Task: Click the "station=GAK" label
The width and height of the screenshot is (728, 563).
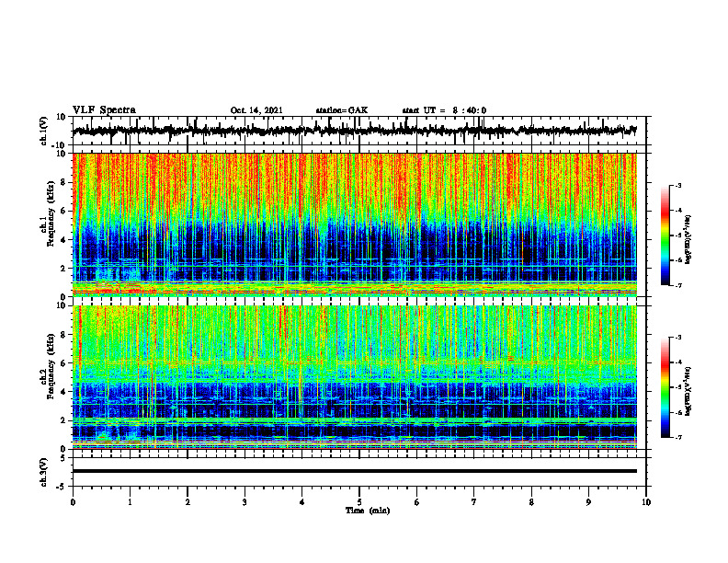Action: (342, 110)
